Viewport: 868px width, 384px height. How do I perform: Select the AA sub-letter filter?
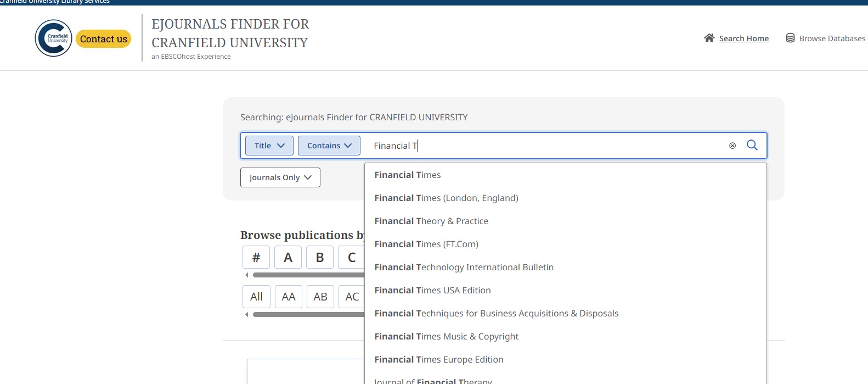point(289,297)
